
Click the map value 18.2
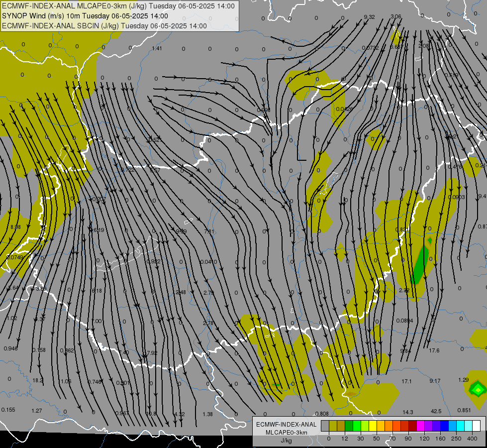coord(38,380)
